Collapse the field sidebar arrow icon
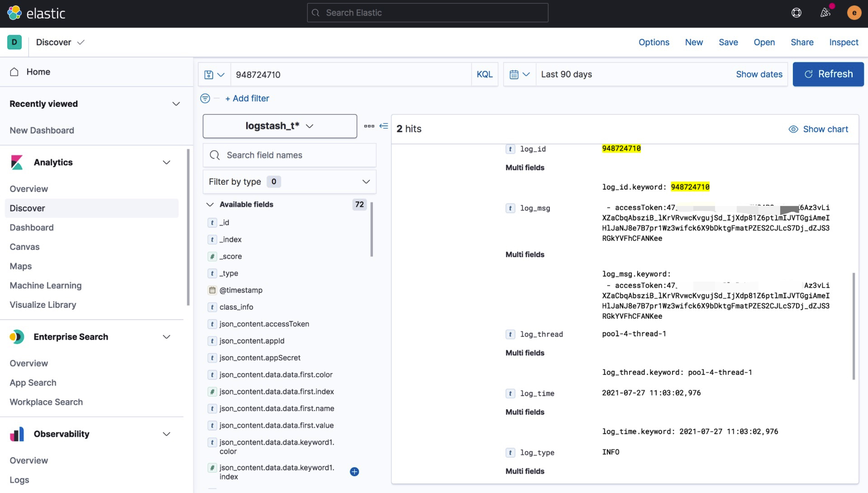The image size is (868, 493). 384,126
